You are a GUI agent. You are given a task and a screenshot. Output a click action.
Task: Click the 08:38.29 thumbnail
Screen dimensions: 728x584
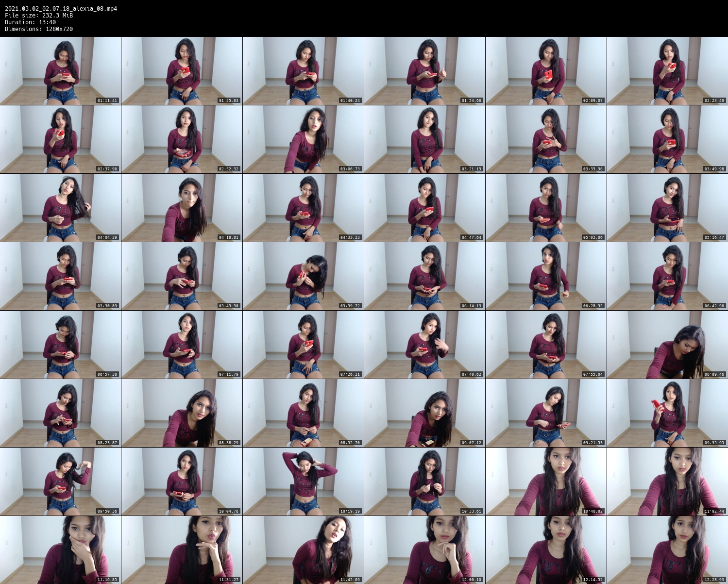click(x=182, y=413)
